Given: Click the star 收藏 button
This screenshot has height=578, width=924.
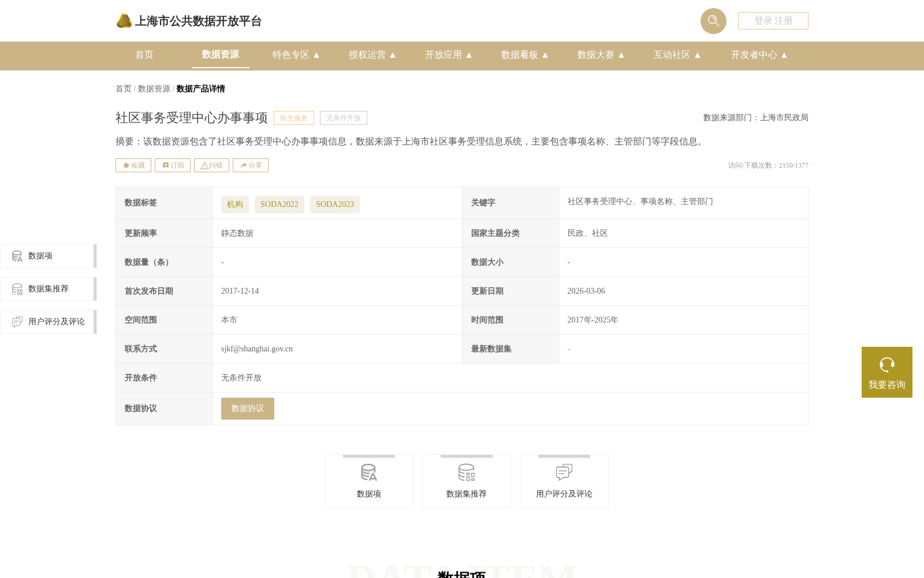Looking at the screenshot, I should [x=133, y=165].
